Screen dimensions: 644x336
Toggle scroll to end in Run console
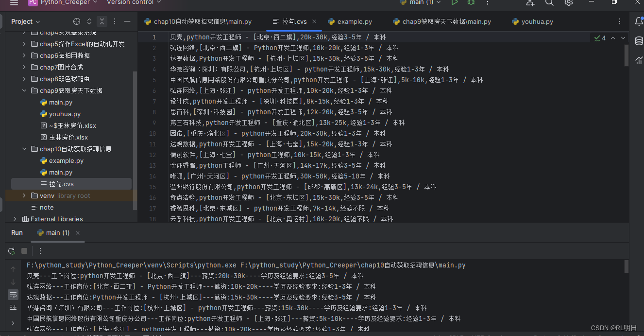tap(13, 307)
